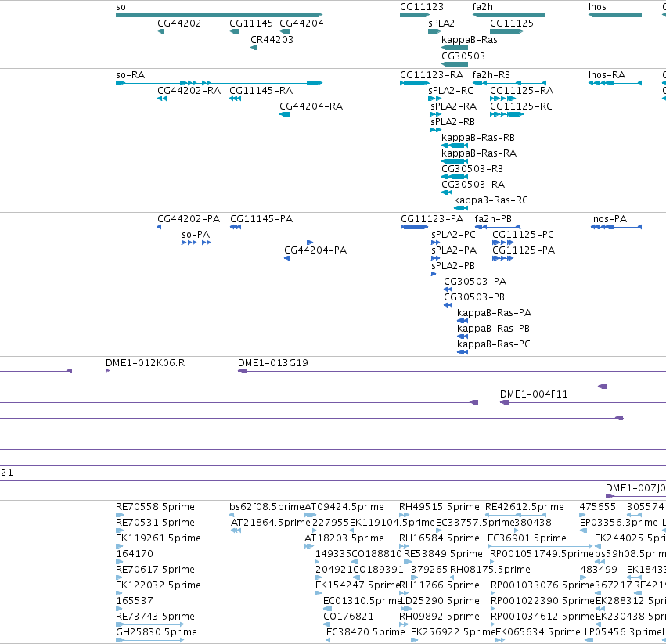
Task: Select transcript kappaB-Ras-RB
Action: point(478,138)
